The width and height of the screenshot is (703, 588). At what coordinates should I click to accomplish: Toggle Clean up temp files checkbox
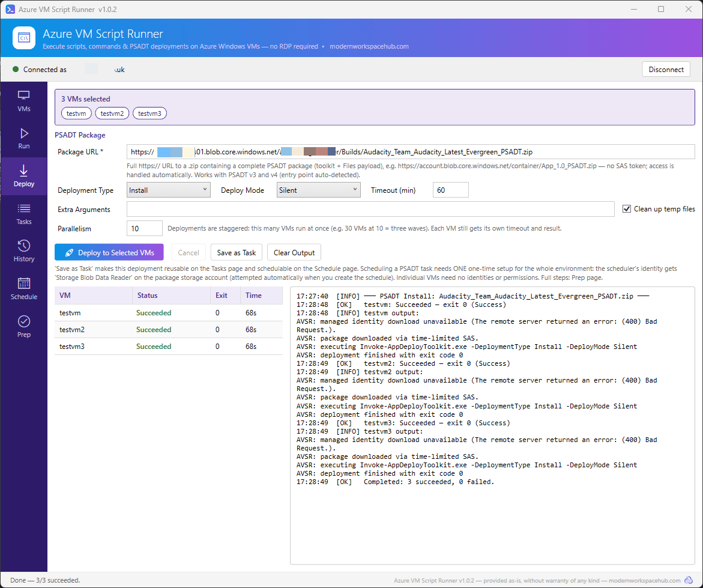click(x=627, y=208)
